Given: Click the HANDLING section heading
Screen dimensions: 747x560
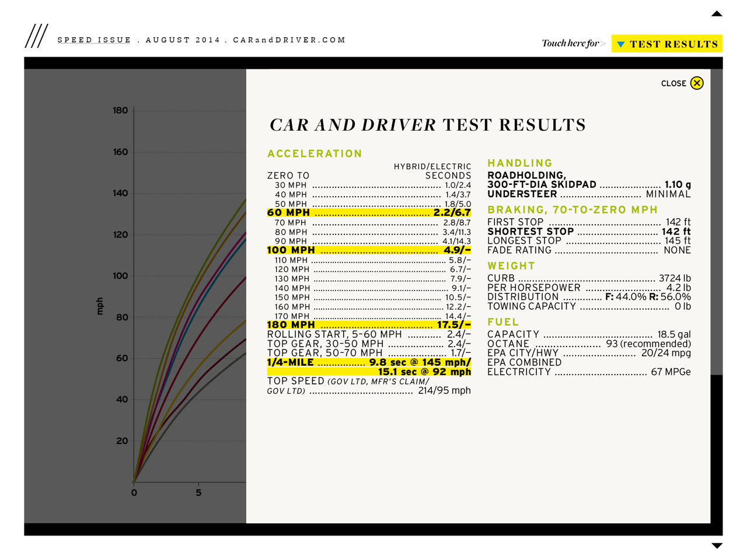Looking at the screenshot, I should point(520,163).
